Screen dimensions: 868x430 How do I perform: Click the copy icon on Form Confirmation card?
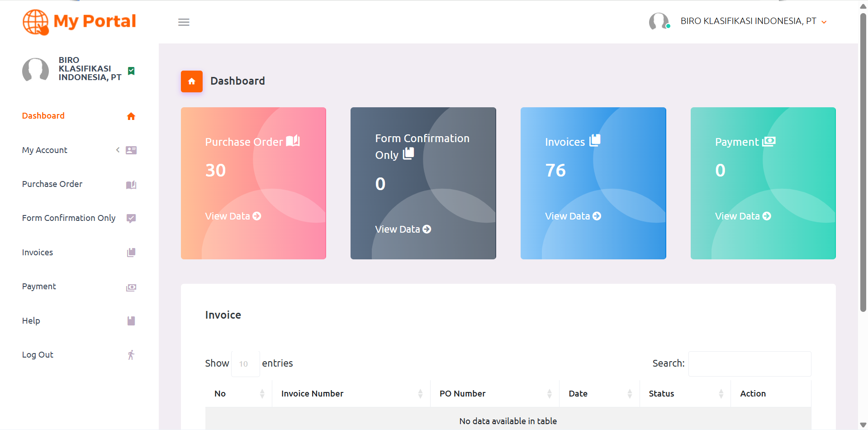(x=408, y=153)
